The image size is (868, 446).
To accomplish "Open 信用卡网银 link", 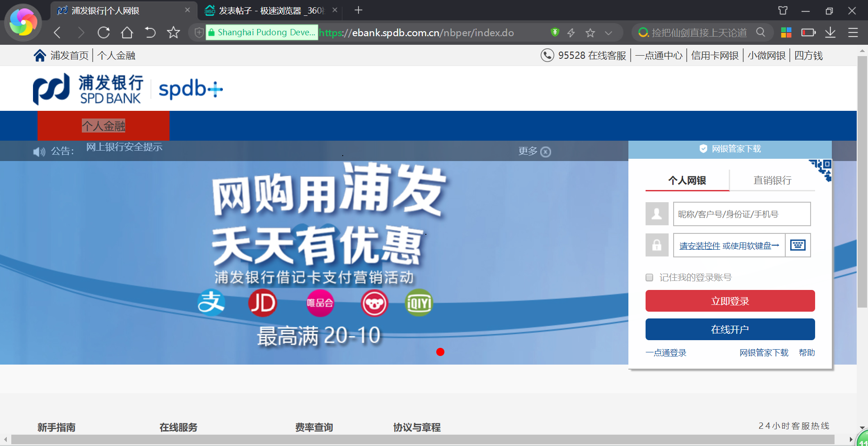I will tap(715, 56).
